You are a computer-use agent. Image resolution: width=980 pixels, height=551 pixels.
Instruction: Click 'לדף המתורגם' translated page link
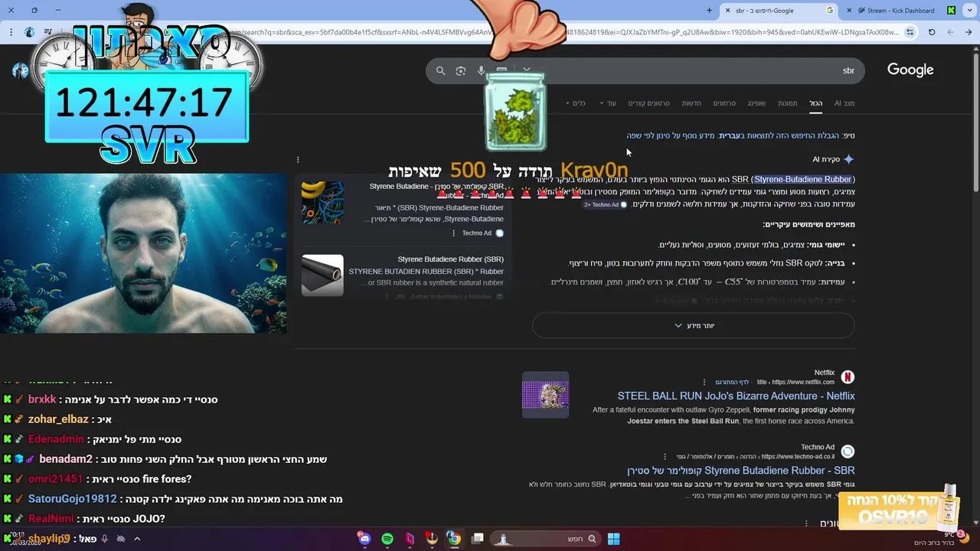click(732, 382)
